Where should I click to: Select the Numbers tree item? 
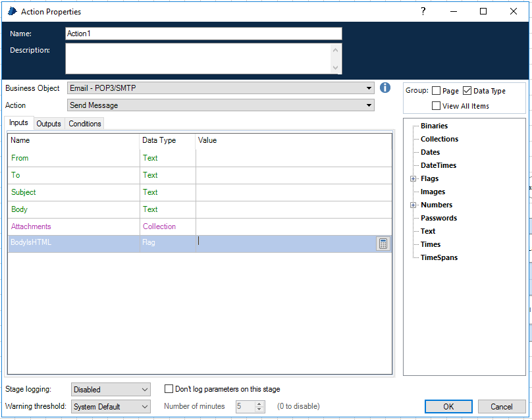tap(437, 205)
